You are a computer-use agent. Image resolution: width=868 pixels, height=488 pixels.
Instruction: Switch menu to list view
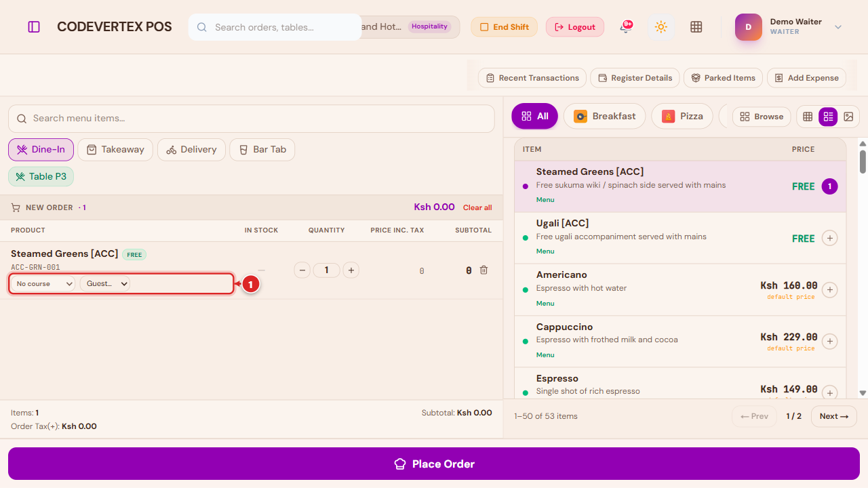tap(828, 117)
